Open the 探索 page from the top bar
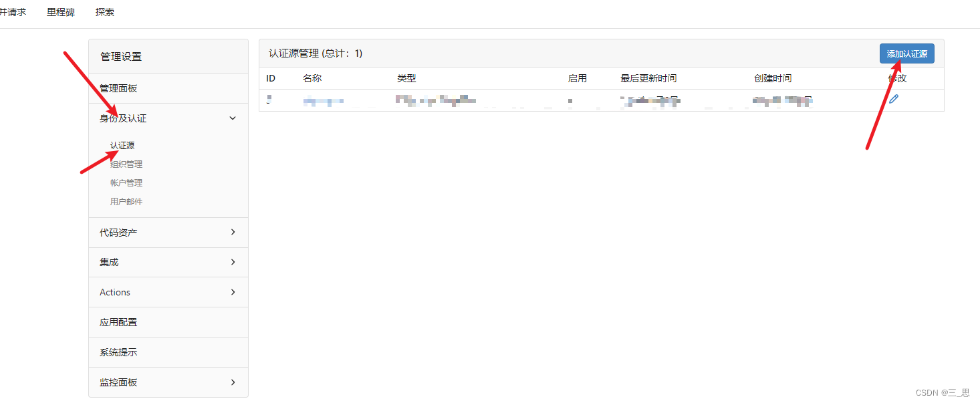 pyautogui.click(x=104, y=11)
